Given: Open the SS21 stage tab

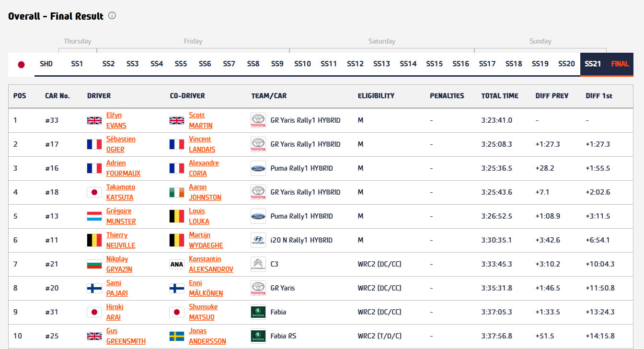Looking at the screenshot, I should click(593, 64).
